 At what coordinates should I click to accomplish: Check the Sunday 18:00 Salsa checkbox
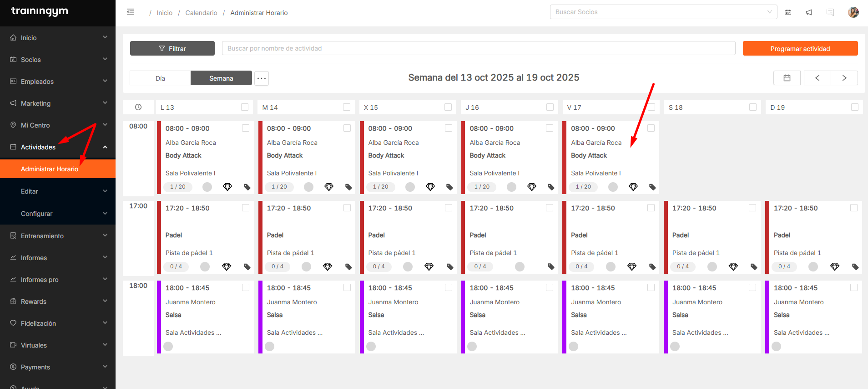click(x=854, y=288)
